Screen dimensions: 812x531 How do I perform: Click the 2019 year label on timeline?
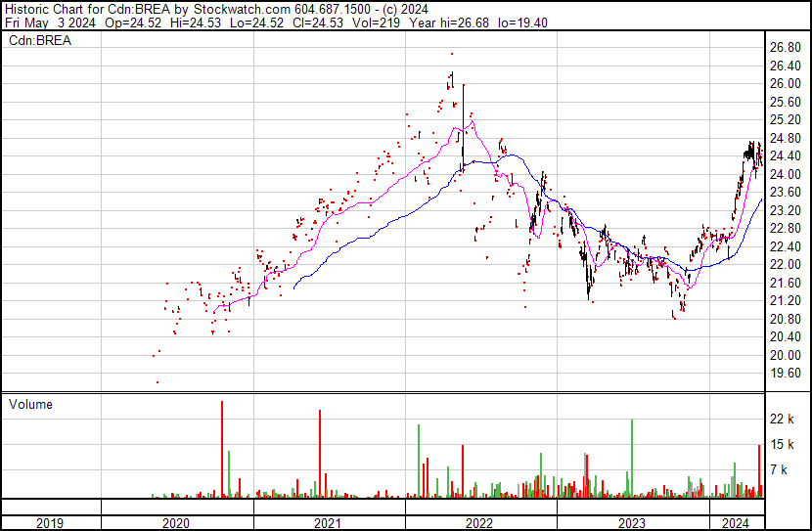click(50, 523)
